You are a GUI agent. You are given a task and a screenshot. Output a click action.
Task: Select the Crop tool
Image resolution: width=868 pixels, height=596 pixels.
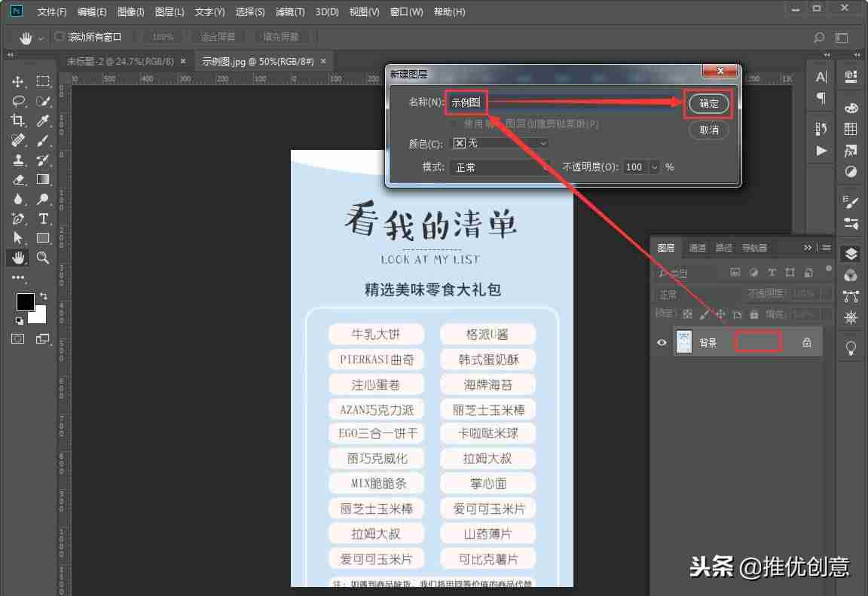coord(18,121)
